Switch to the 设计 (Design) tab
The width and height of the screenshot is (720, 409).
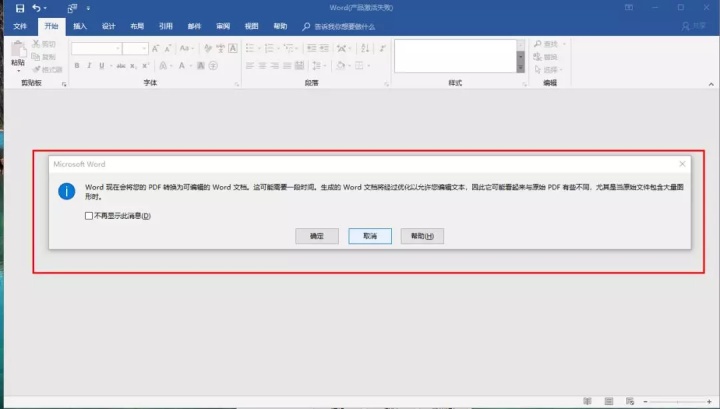(108, 26)
